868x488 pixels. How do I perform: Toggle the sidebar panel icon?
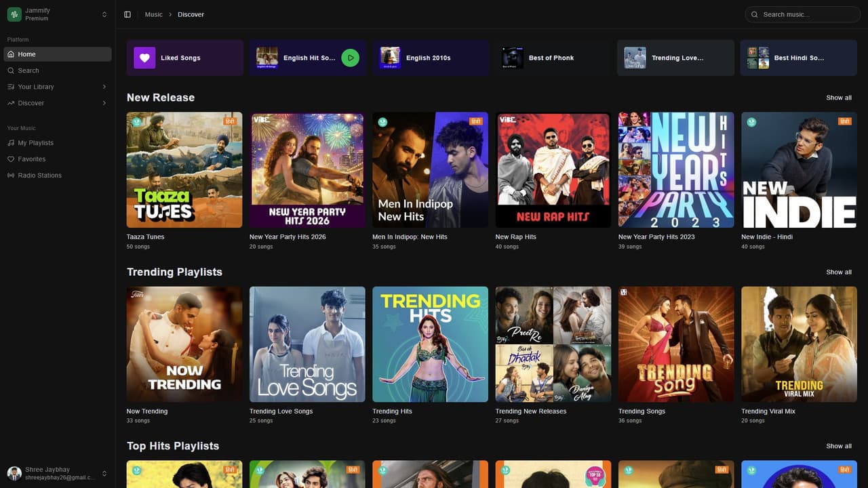[x=127, y=14]
